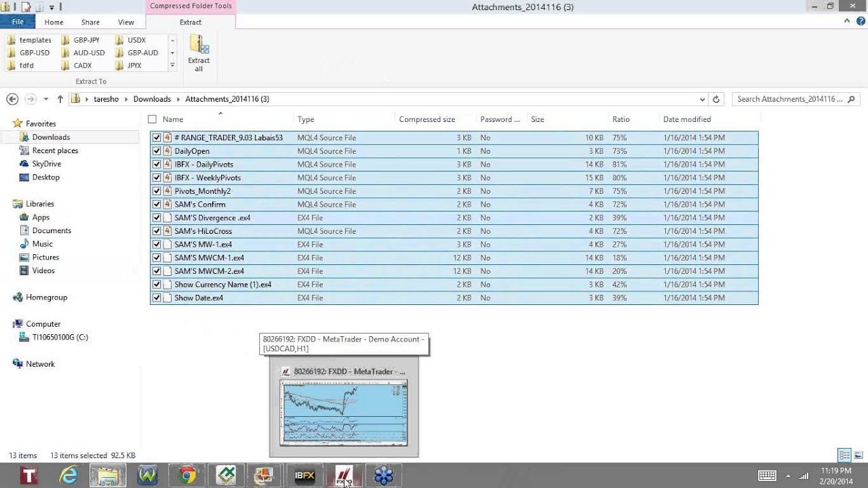The height and width of the screenshot is (488, 868).
Task: Open the Extract ribbon tab
Action: tap(191, 22)
